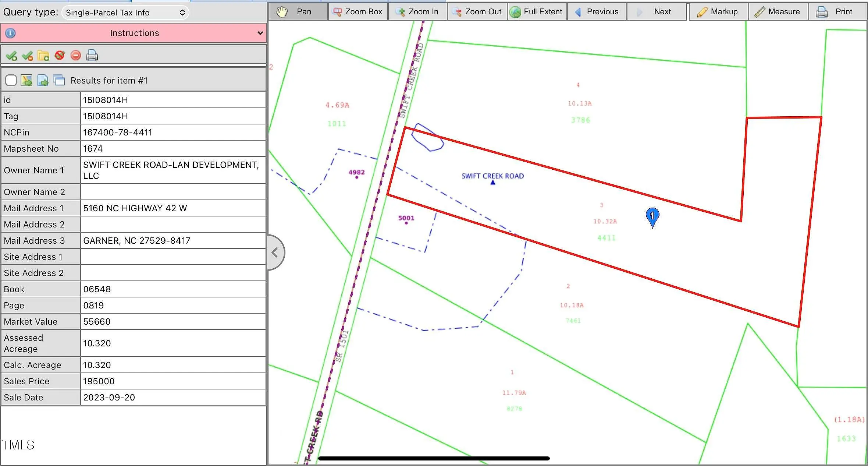
Task: Click the export document icon for item #1
Action: click(43, 80)
